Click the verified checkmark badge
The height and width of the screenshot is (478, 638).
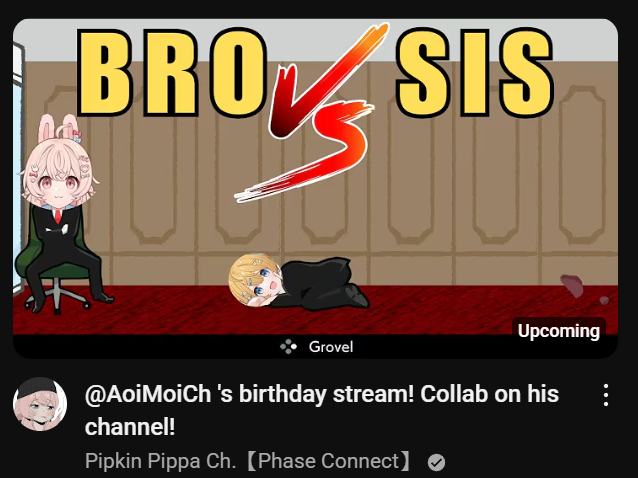(x=437, y=463)
